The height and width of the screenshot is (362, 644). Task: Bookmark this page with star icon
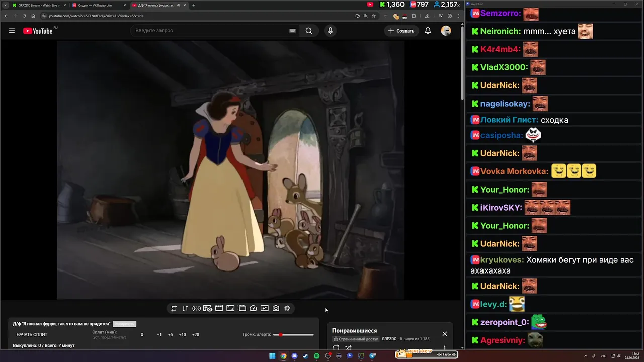(x=374, y=16)
